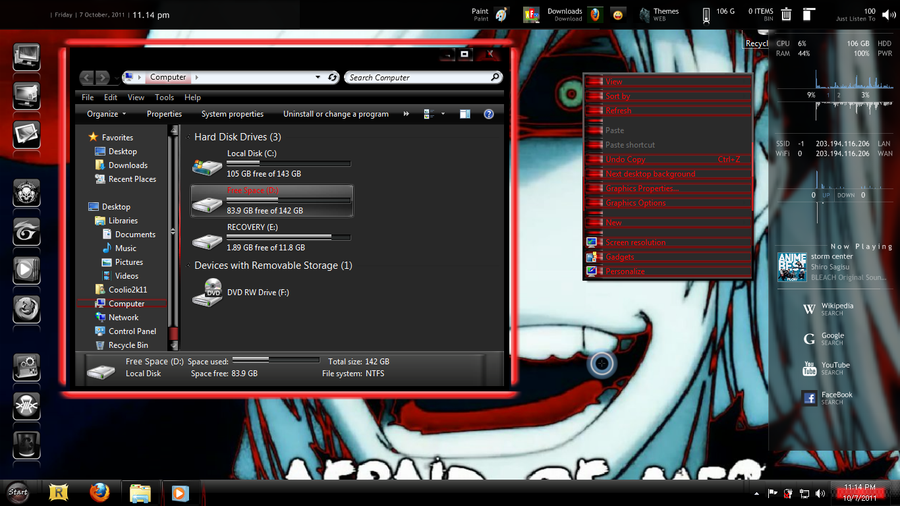The height and width of the screenshot is (506, 900).
Task: Click the Search Computer field
Action: (423, 77)
